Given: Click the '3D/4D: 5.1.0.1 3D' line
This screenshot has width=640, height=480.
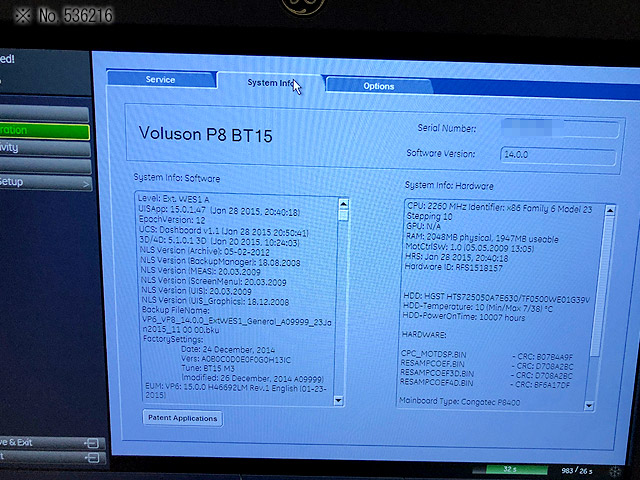Looking at the screenshot, I should point(220,241).
